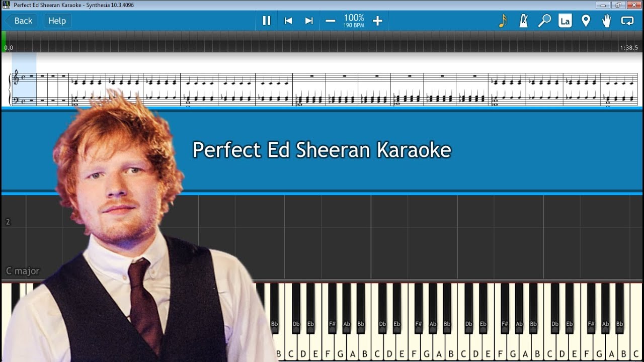This screenshot has height=362, width=644.
Task: Decrease playback speed with minus button
Action: 330,21
